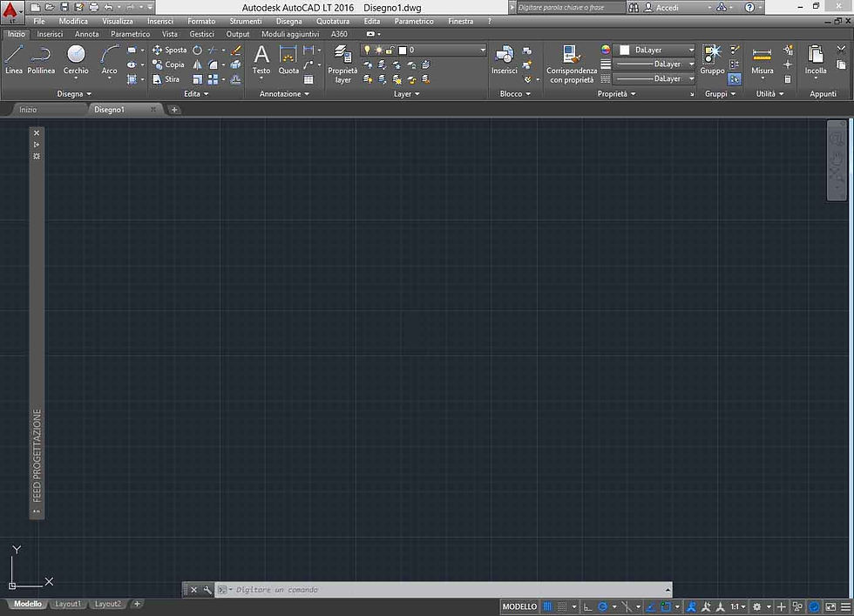Toggle the layer lock icon
The height and width of the screenshot is (616, 854).
click(x=390, y=51)
